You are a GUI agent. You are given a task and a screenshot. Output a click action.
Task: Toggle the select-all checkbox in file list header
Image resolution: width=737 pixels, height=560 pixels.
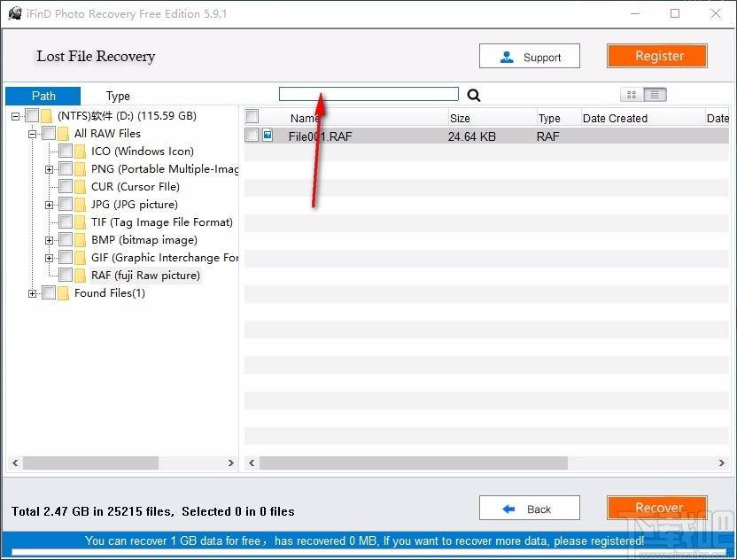coord(252,116)
